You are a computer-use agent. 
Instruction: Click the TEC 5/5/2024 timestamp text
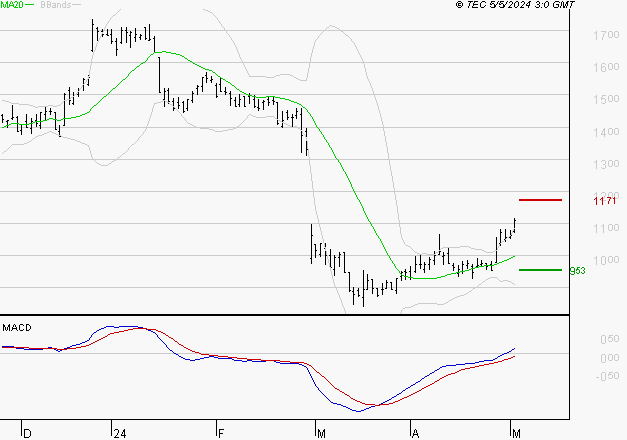[515, 5]
